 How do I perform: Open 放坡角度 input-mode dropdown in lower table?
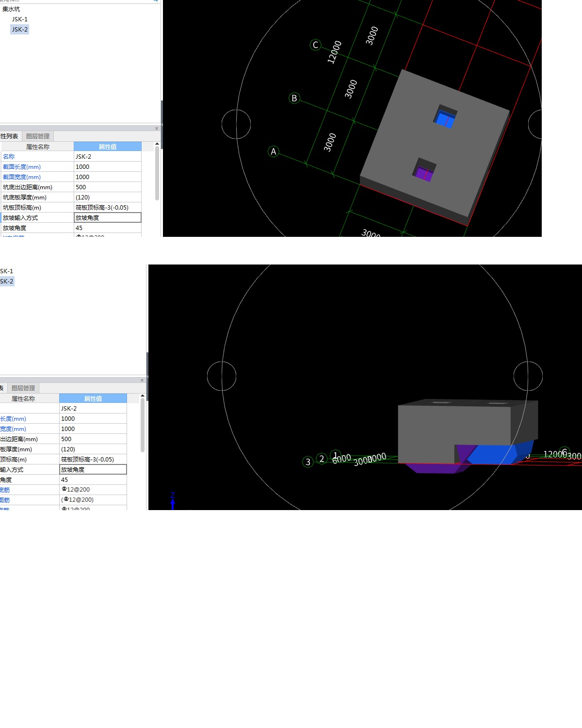pyautogui.click(x=93, y=470)
